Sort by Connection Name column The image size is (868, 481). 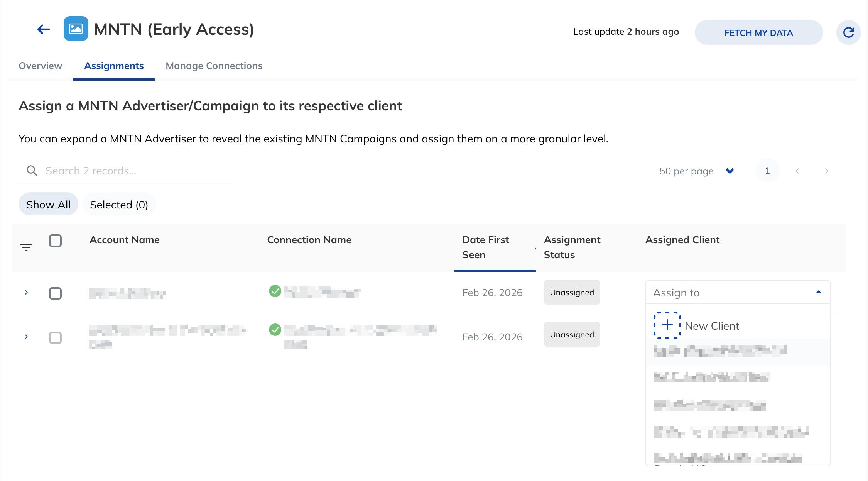pyautogui.click(x=309, y=240)
